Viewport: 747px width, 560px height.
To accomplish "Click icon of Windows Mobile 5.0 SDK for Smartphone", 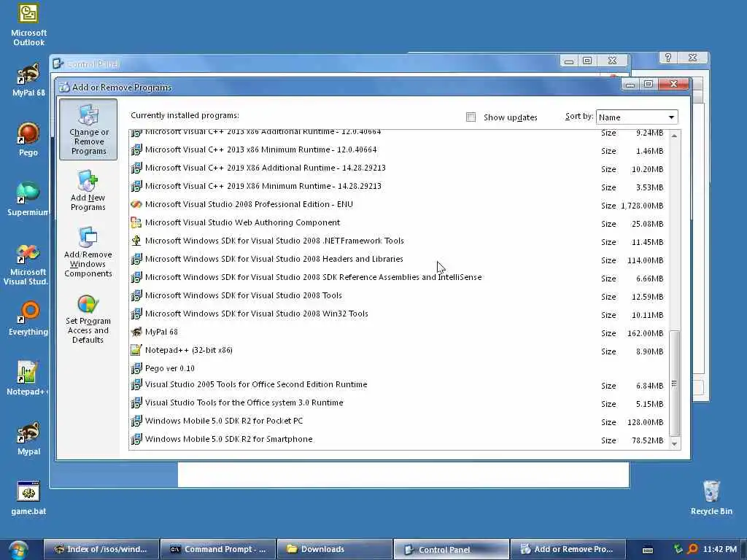I will tap(136, 439).
